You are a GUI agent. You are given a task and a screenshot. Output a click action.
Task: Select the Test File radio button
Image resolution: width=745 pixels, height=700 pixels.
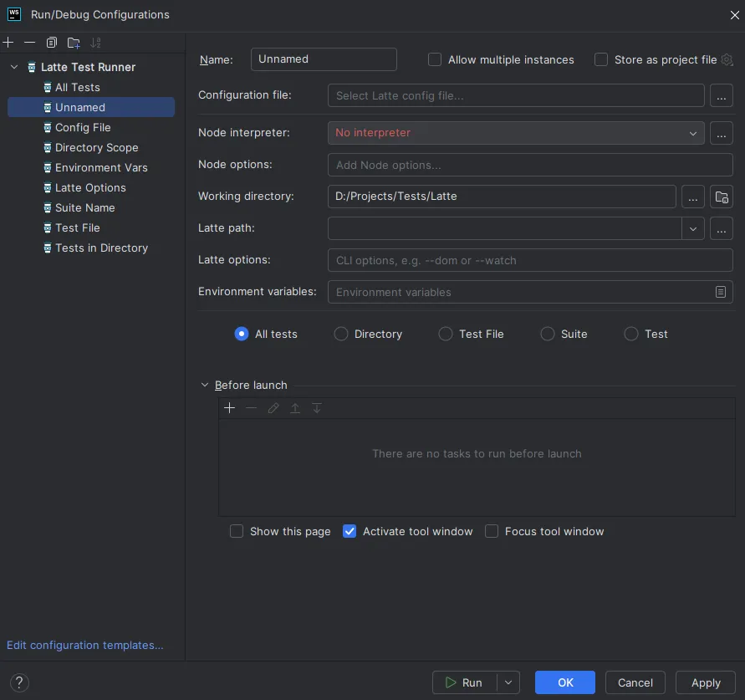446,334
